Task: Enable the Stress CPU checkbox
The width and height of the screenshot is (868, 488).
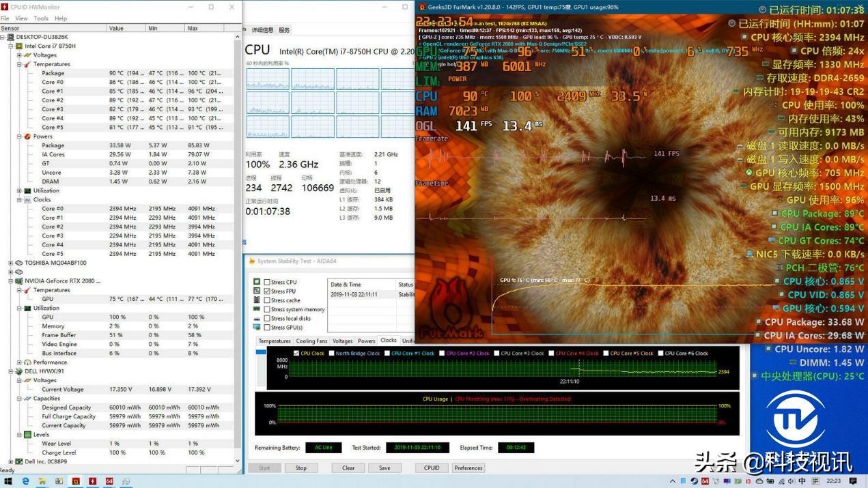Action: pos(267,282)
